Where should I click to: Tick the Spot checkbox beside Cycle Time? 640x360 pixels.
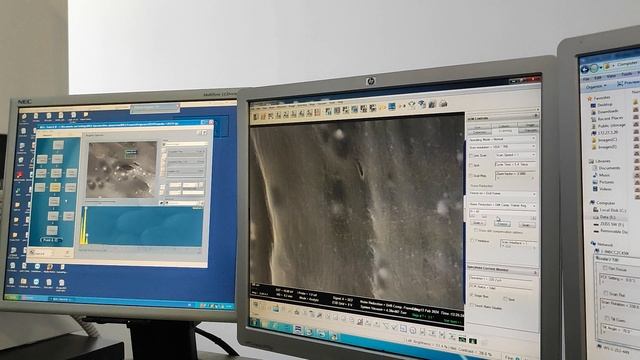pyautogui.click(x=471, y=166)
